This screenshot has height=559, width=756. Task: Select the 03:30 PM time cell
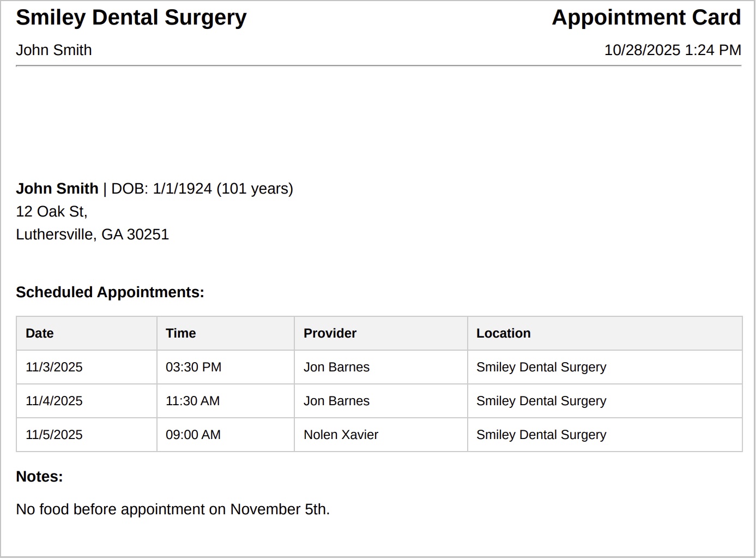pyautogui.click(x=193, y=367)
